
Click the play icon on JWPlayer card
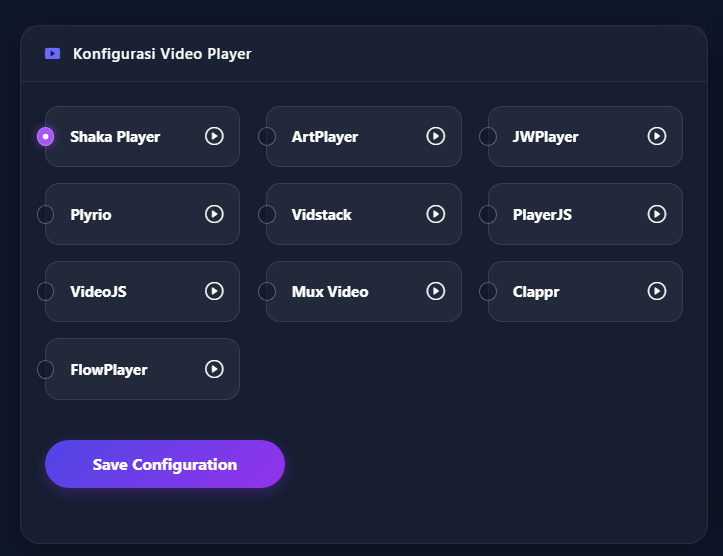tap(657, 136)
